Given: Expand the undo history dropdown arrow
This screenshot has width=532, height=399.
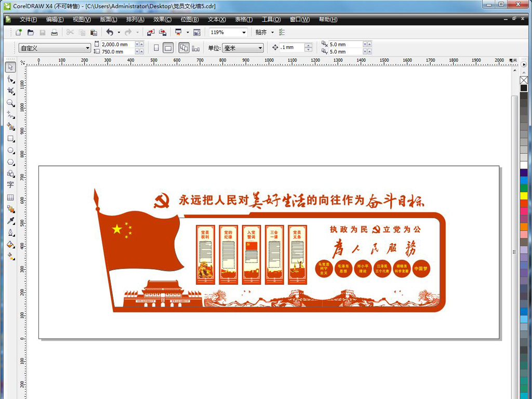Looking at the screenshot, I should (x=119, y=32).
